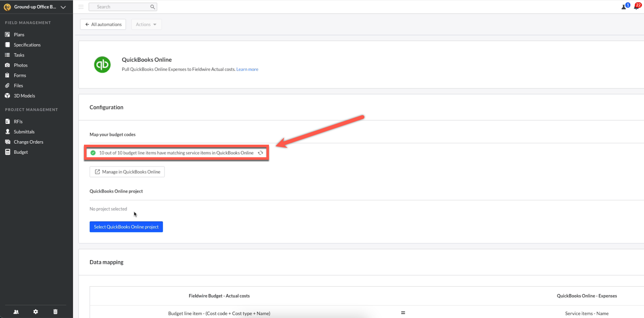Screen dimensions: 644x318
Task: Click the search magnifier icon
Action: click(153, 7)
